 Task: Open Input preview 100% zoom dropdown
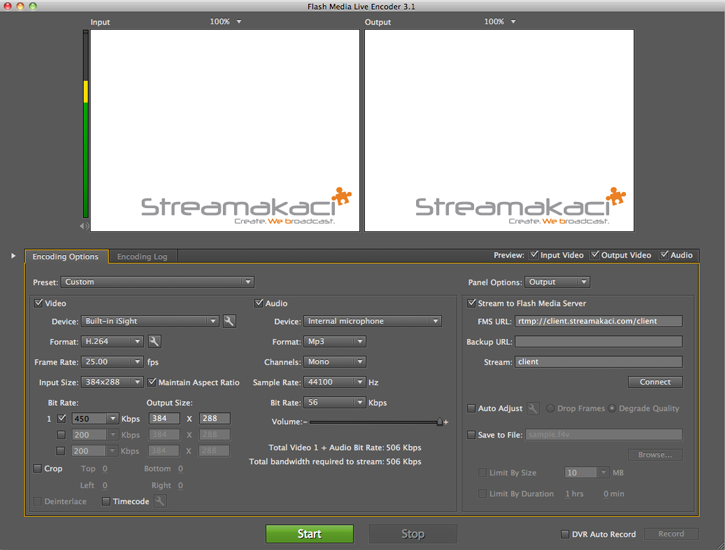coord(226,22)
